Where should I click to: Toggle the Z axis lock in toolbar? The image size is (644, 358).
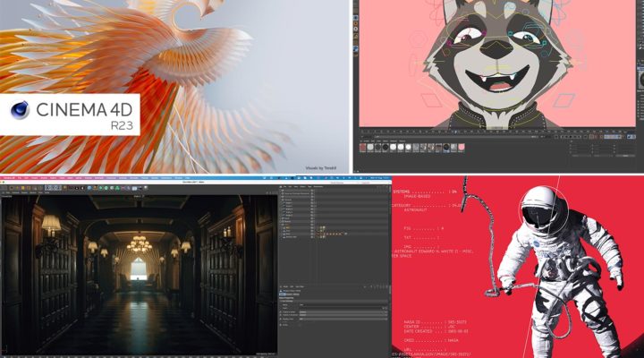point(58,188)
